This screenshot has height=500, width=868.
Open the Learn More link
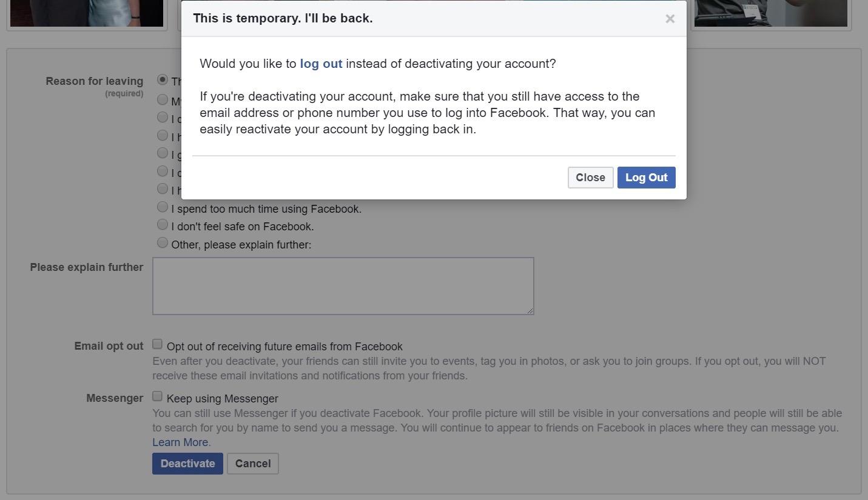click(x=181, y=442)
